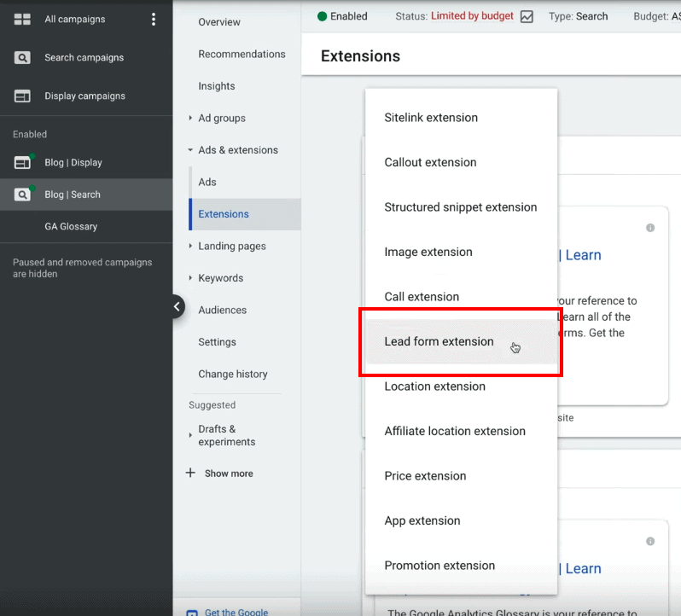Click info icon on first ad card
The width and height of the screenshot is (681, 616).
650,228
